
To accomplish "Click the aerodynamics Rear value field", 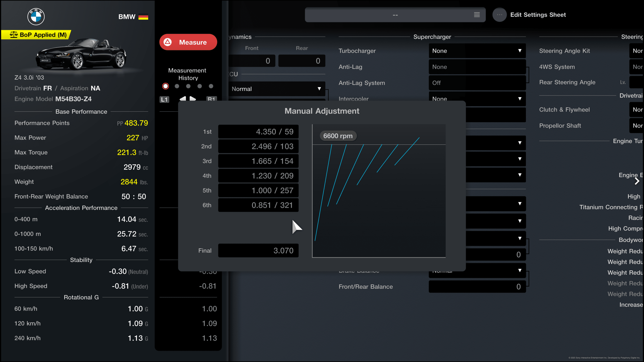I will [x=302, y=61].
